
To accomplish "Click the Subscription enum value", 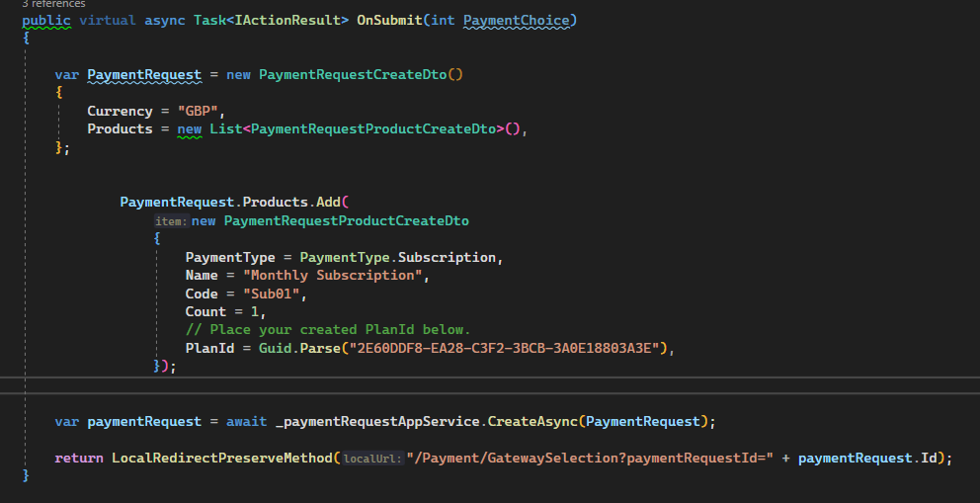I will 450,257.
